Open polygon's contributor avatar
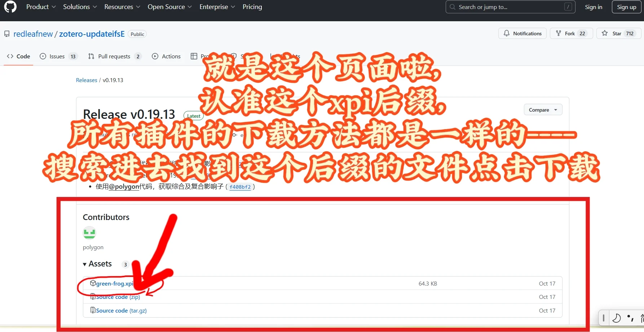644x332 pixels. coord(89,233)
